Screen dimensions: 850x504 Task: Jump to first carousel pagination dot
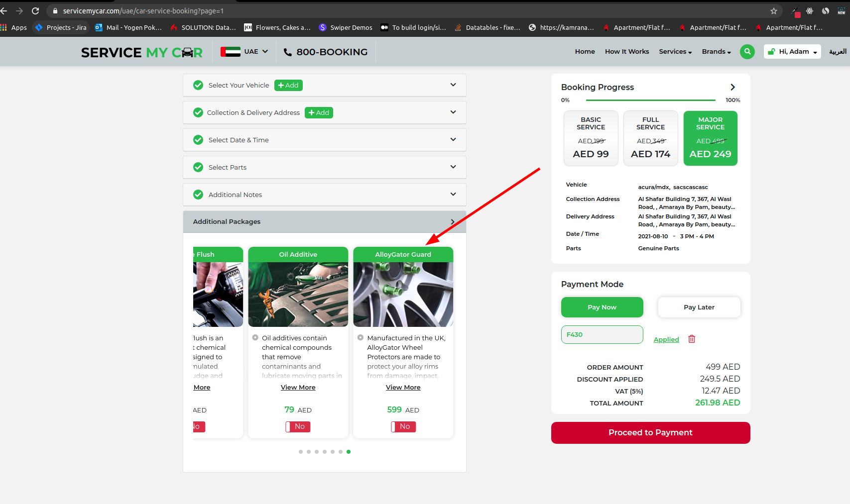coord(301,452)
